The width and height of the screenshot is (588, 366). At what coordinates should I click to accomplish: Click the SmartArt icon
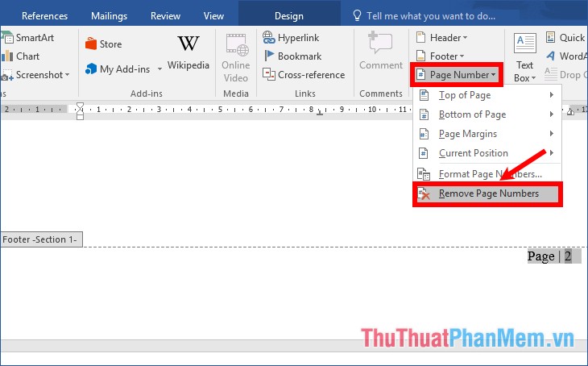pyautogui.click(x=6, y=38)
